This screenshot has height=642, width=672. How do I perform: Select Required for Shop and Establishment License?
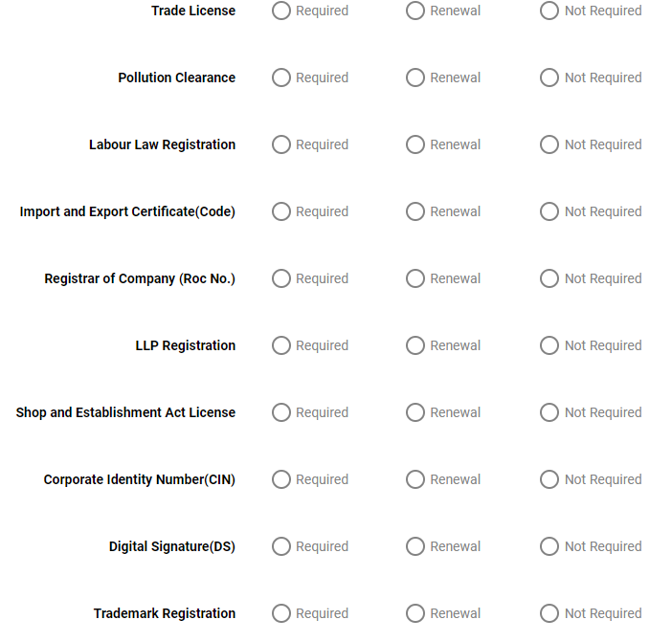(x=281, y=412)
